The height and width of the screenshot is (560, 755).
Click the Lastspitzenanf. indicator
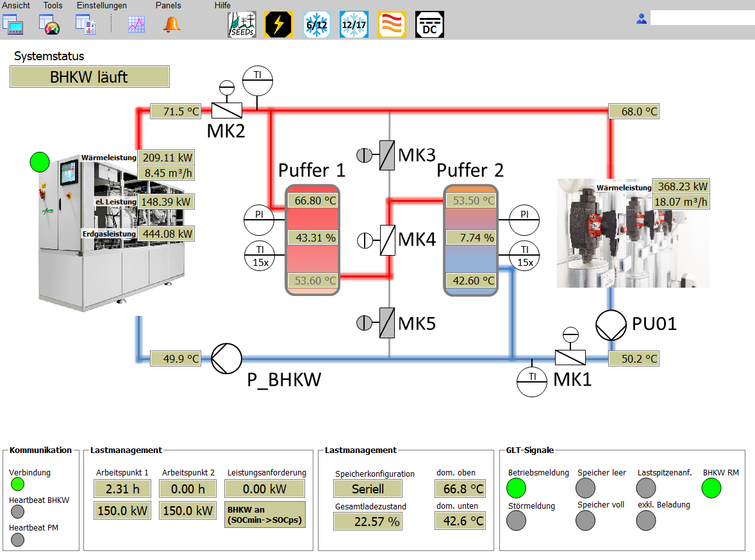click(x=645, y=488)
